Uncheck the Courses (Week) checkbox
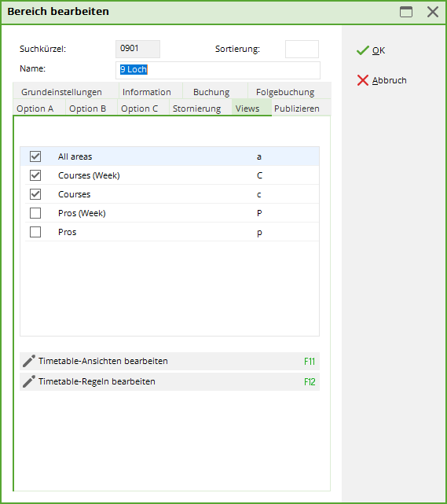Viewport: 447px width, 504px height. pos(35,175)
